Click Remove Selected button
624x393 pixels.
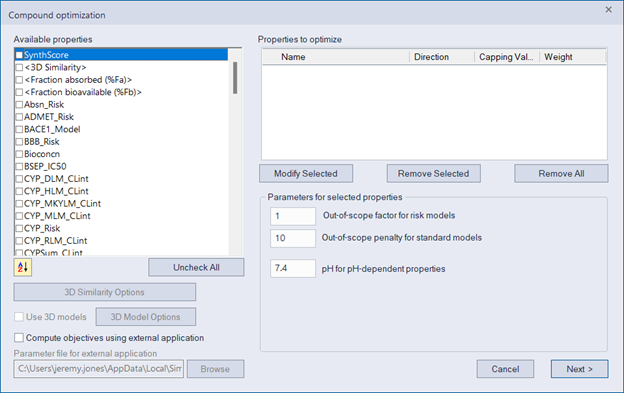[433, 173]
